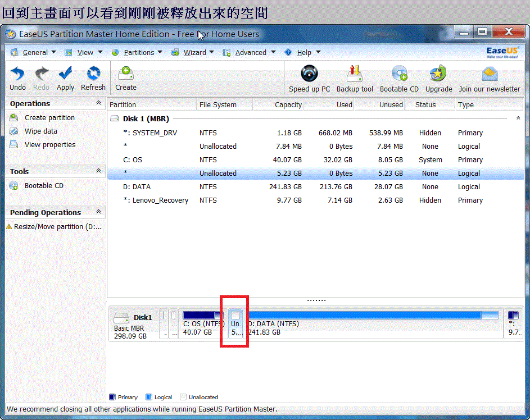
Task: Click the Lenovo_Recovery block in disk map
Action: coord(514,323)
